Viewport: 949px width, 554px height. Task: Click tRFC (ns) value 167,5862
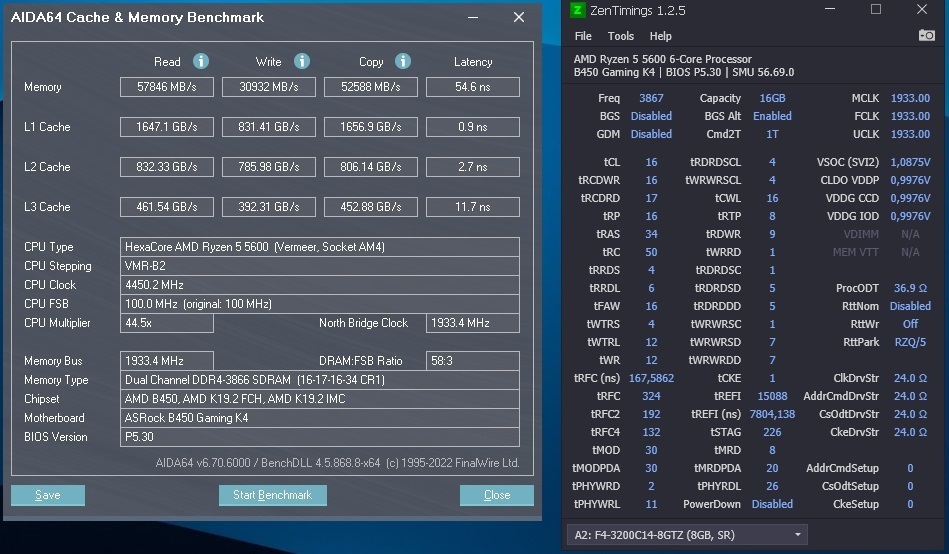point(651,378)
